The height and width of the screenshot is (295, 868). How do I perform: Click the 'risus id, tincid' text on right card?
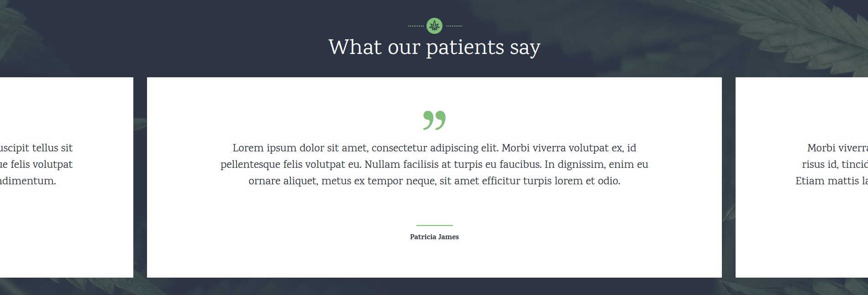[x=835, y=164]
